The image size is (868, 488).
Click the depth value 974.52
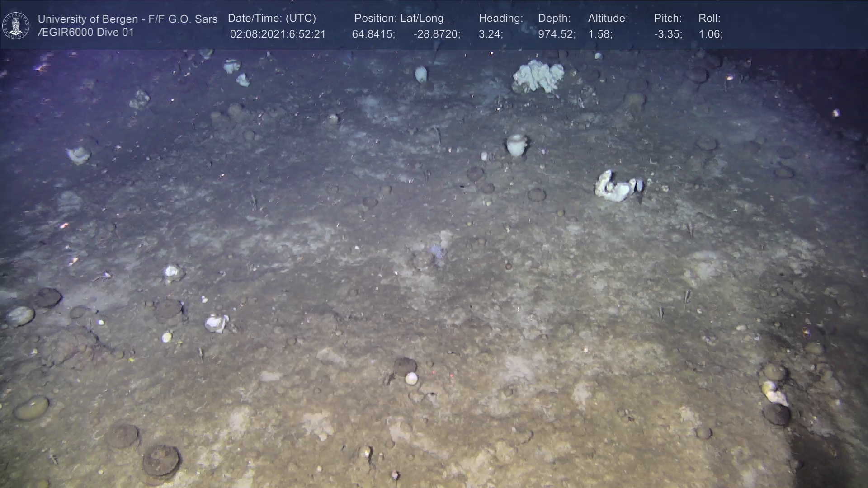pos(557,34)
